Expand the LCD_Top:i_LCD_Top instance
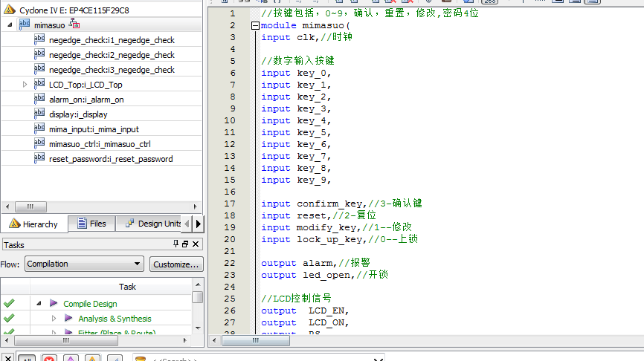 click(x=25, y=85)
